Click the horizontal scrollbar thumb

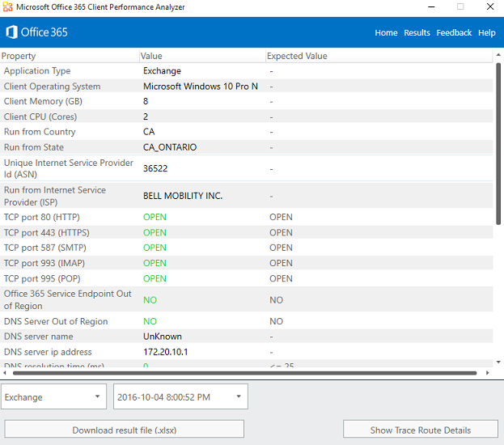click(x=244, y=373)
